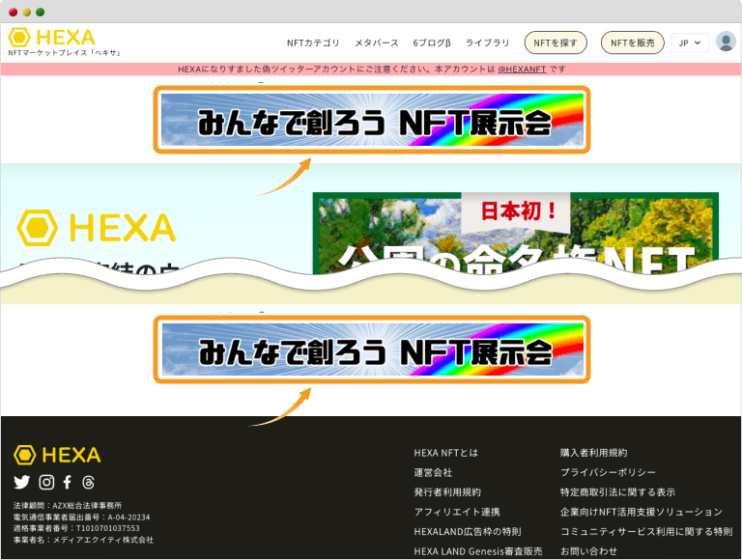Viewport: 742px width, 560px height.
Task: Click the red browser window close button
Action: tap(13, 12)
